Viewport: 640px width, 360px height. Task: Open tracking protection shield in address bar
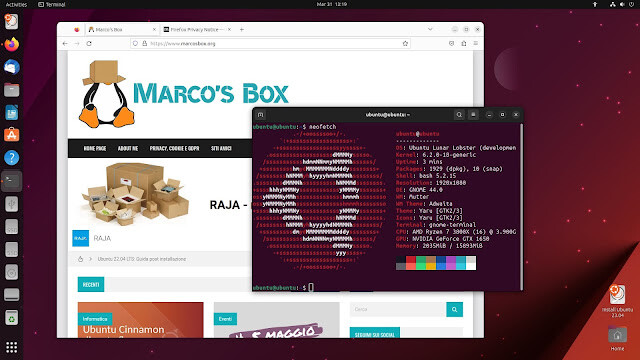(136, 43)
